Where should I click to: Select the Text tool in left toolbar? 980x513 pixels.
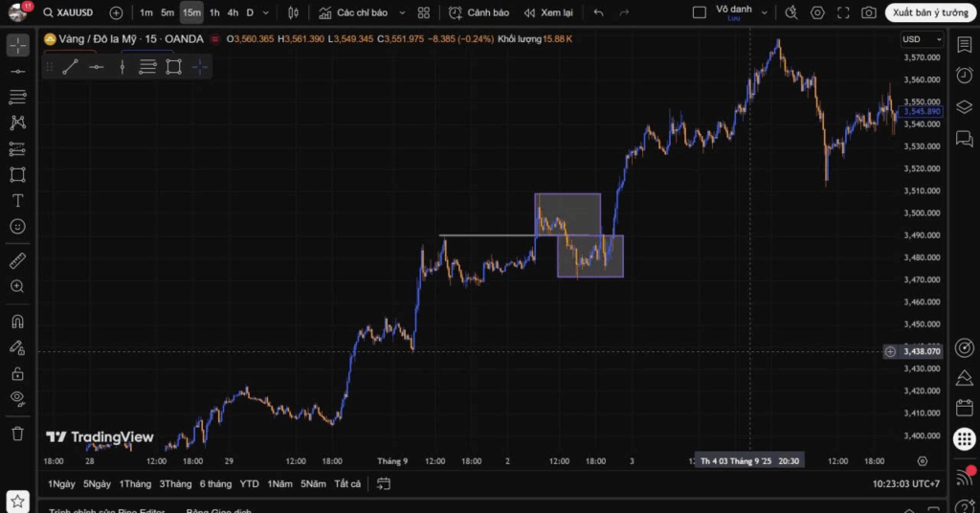[17, 200]
